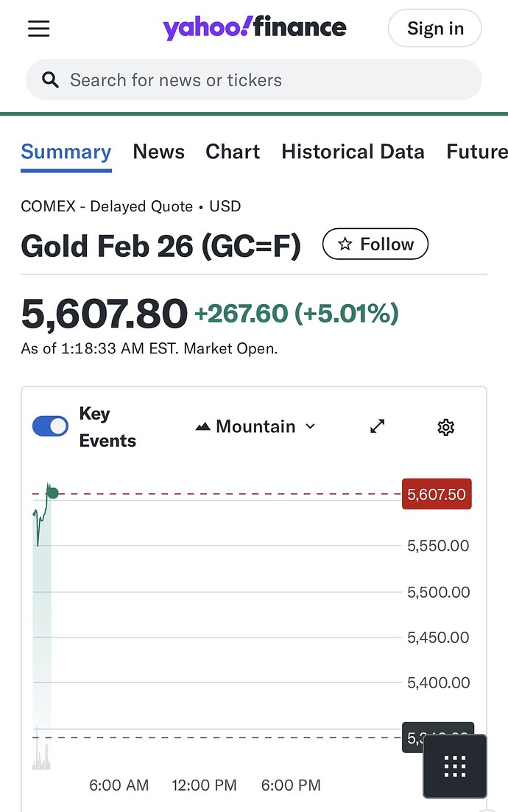Click the red 5,607.50 price label
Image resolution: width=508 pixels, height=812 pixels.
[437, 494]
